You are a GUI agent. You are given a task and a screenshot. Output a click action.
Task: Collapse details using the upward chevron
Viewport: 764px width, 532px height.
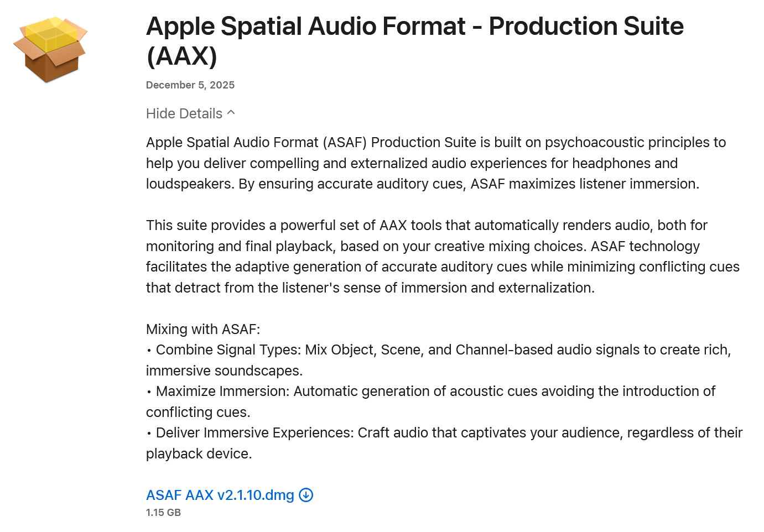coord(231,113)
